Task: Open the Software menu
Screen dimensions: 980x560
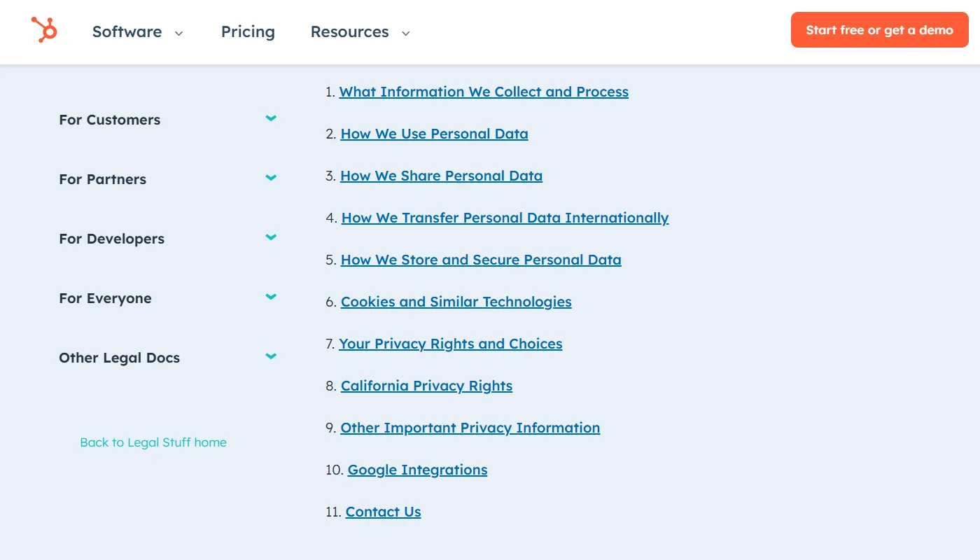Action: click(127, 31)
